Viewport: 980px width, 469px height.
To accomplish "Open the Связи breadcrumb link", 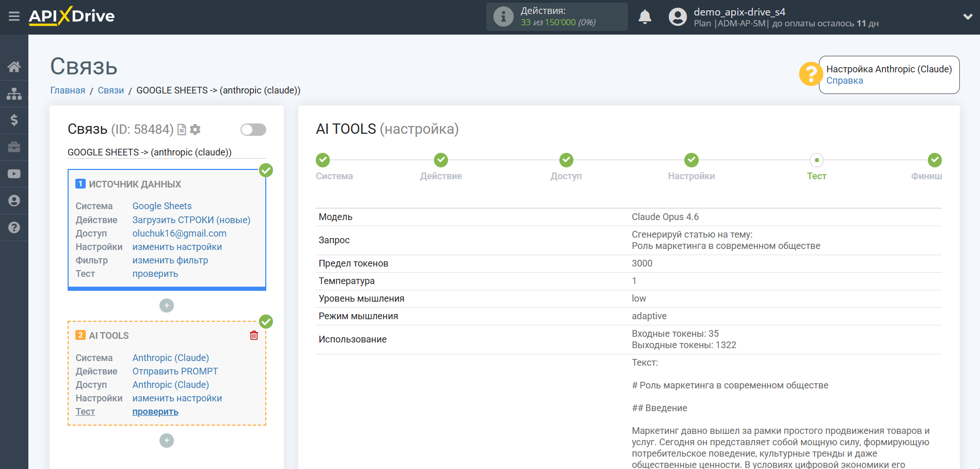I will click(110, 90).
